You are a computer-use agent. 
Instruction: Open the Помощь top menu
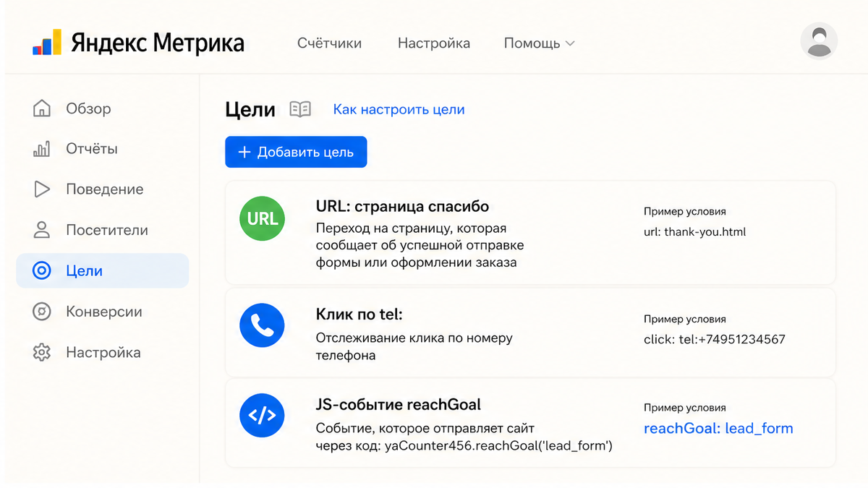tap(540, 43)
